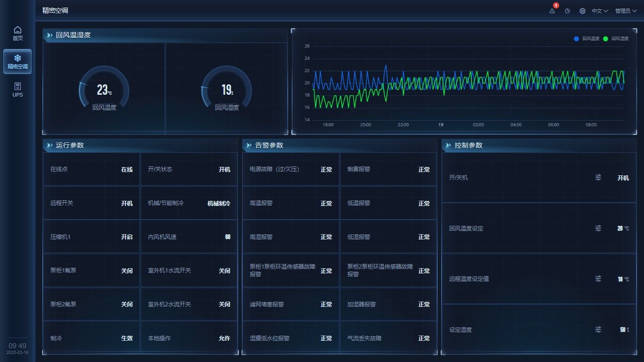The width and height of the screenshot is (644, 362).
Task: Click the 精密空调 snowflake sidebar item
Action: 17,62
